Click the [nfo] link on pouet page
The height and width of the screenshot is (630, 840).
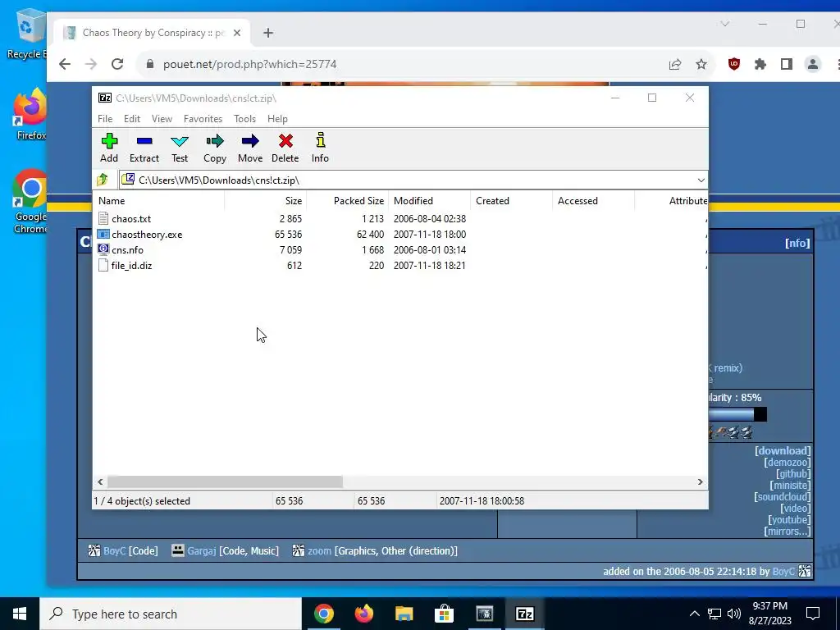(797, 243)
